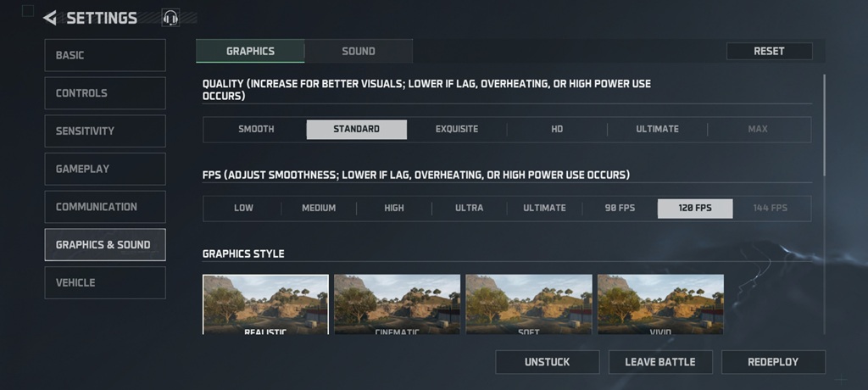Screen dimensions: 868x390
Task: Click the Unstuck button
Action: tap(547, 362)
